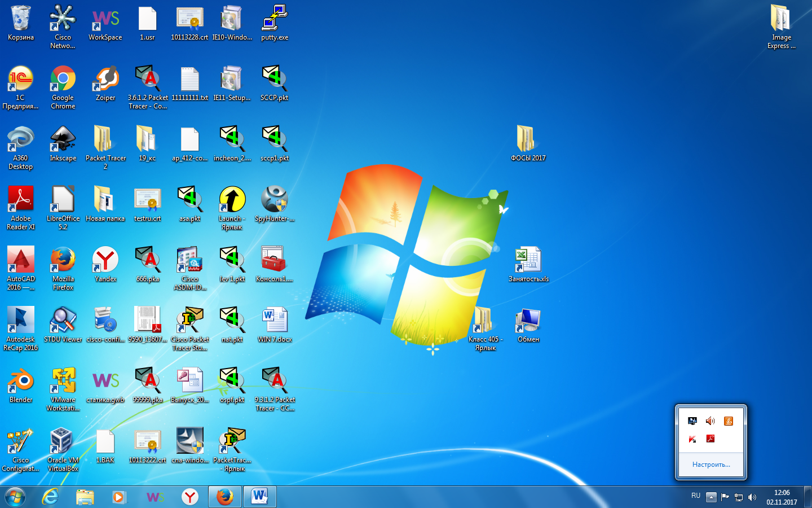
Task: Select the Cisco ASDM-IDM shortcut
Action: (190, 269)
